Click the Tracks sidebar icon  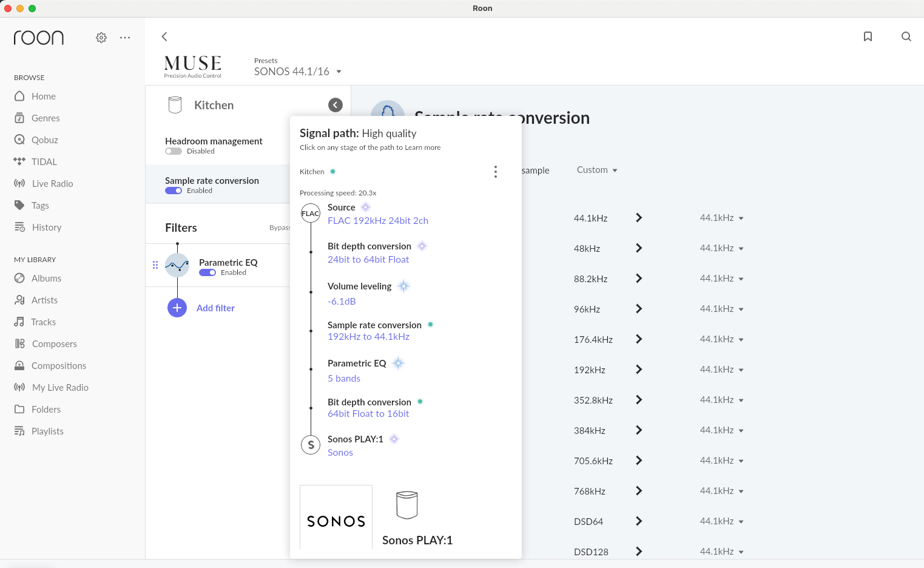tap(19, 322)
